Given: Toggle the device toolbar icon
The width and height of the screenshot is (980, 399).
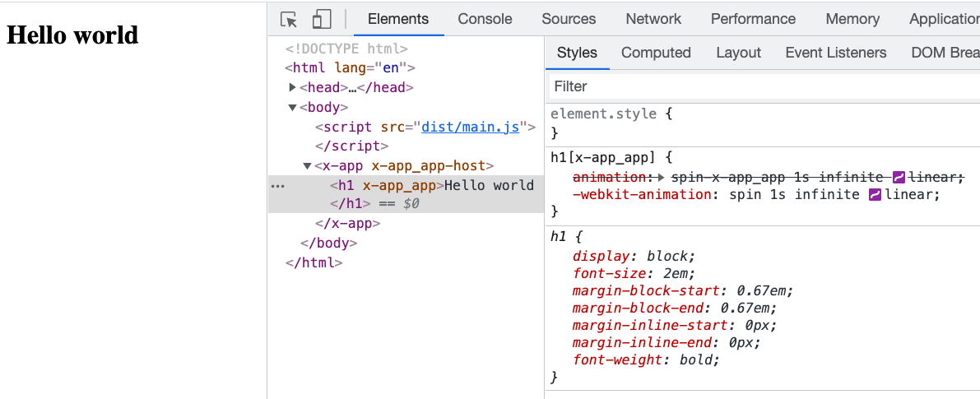Looking at the screenshot, I should tap(321, 20).
